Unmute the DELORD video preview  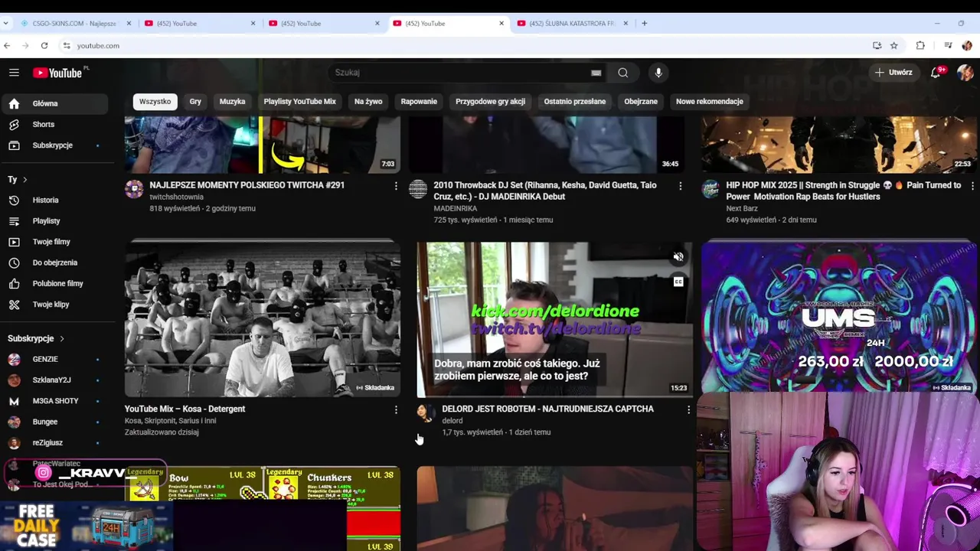point(678,257)
